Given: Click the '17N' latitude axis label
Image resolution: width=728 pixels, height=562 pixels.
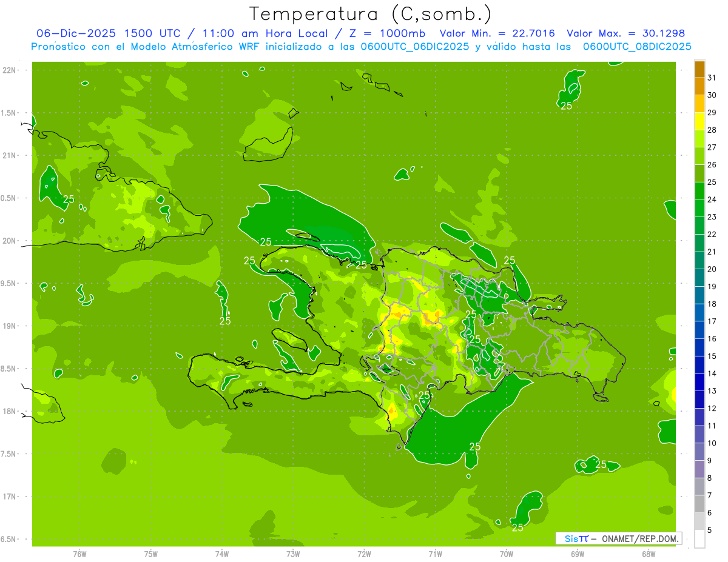Looking at the screenshot, I should (9, 497).
